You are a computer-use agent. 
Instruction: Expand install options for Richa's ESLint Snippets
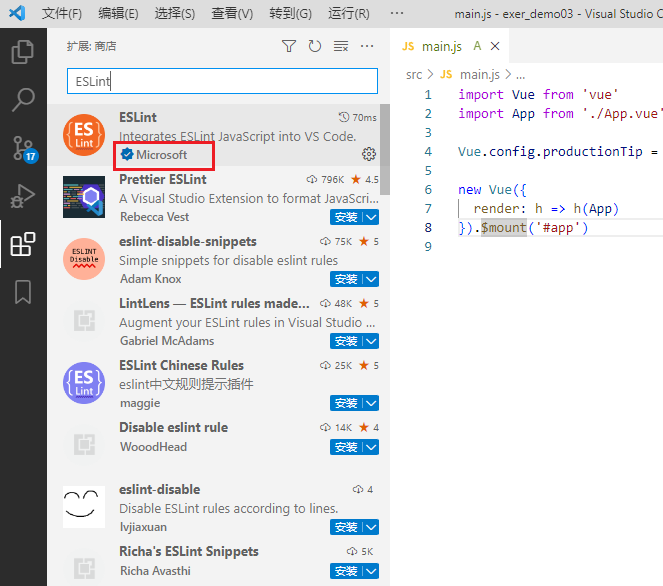(371, 571)
